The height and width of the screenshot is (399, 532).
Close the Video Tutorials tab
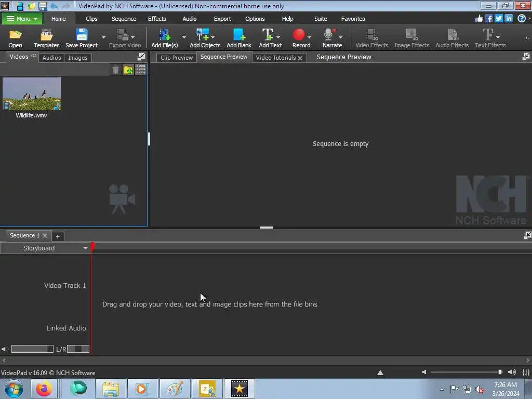click(300, 58)
